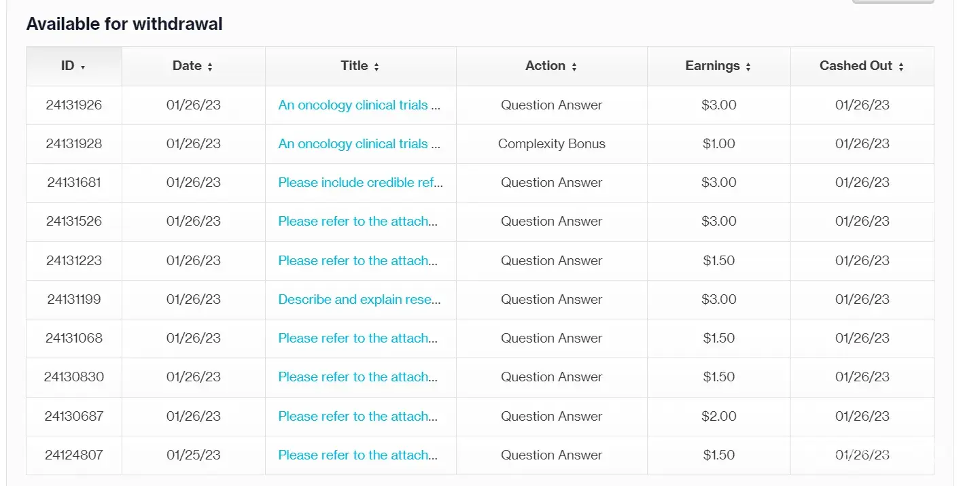Click the 01/25/23 date cell
980x486 pixels.
(193, 455)
